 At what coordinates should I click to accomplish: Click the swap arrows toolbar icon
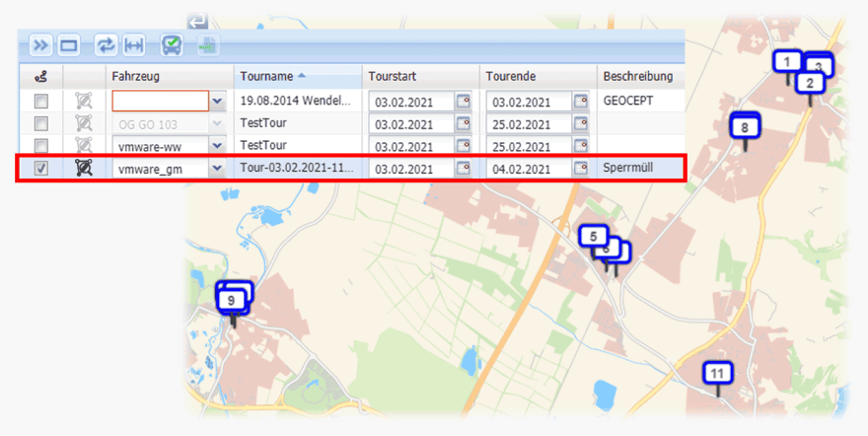tap(106, 45)
